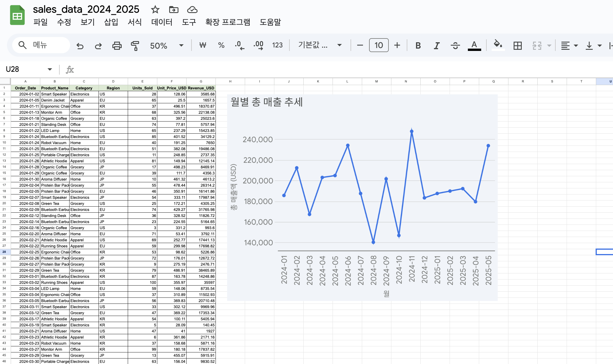Screen dimensions: 613x364
Task: Select the Region header cell
Action: click(x=113, y=88)
